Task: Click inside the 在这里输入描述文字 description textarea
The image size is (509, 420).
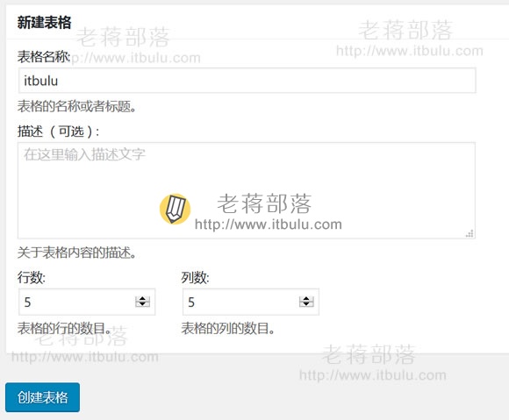Action: click(247, 190)
